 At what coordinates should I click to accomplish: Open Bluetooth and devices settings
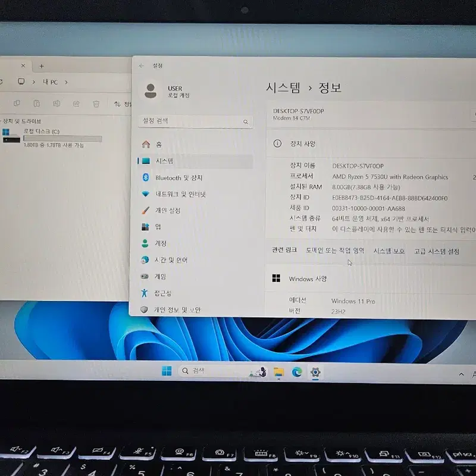(195, 177)
